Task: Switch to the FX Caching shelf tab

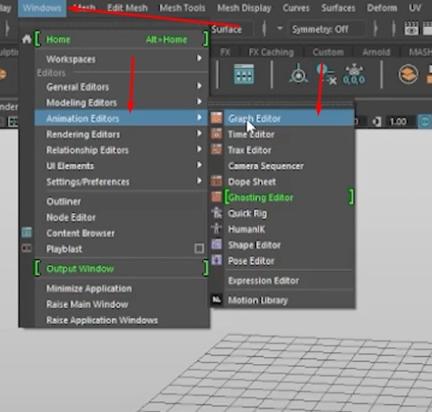Action: click(271, 52)
